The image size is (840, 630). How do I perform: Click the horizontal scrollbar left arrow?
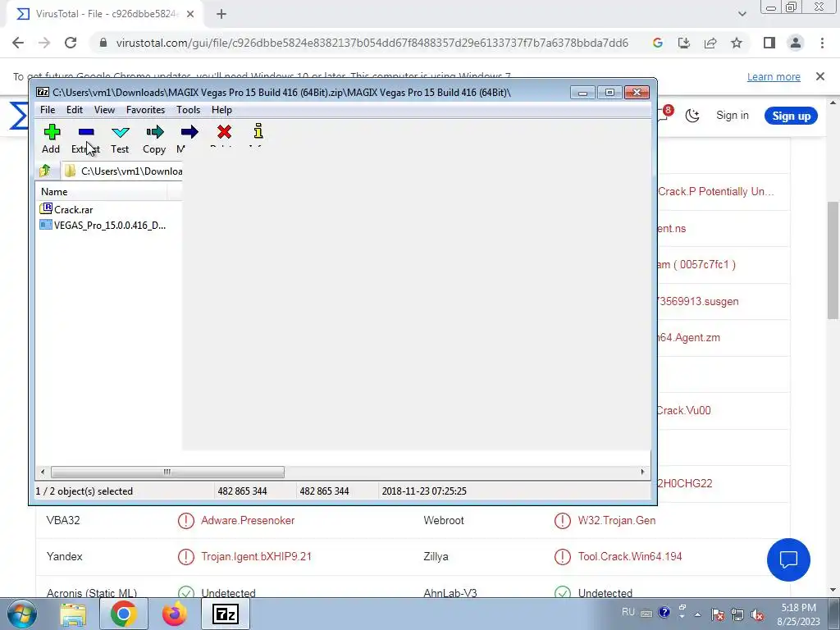(x=43, y=472)
